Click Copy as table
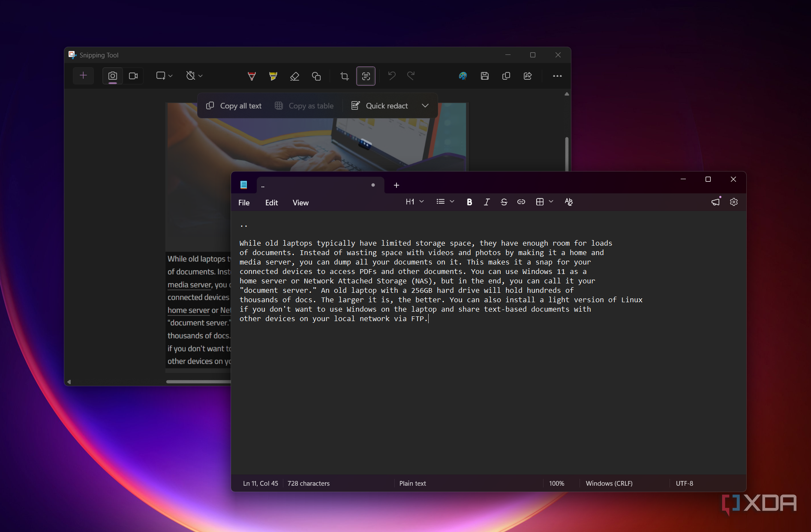811x532 pixels. pyautogui.click(x=304, y=106)
